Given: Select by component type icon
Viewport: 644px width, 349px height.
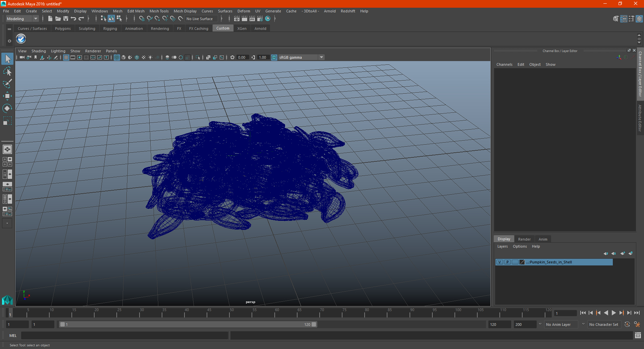Looking at the screenshot, I should tap(119, 19).
